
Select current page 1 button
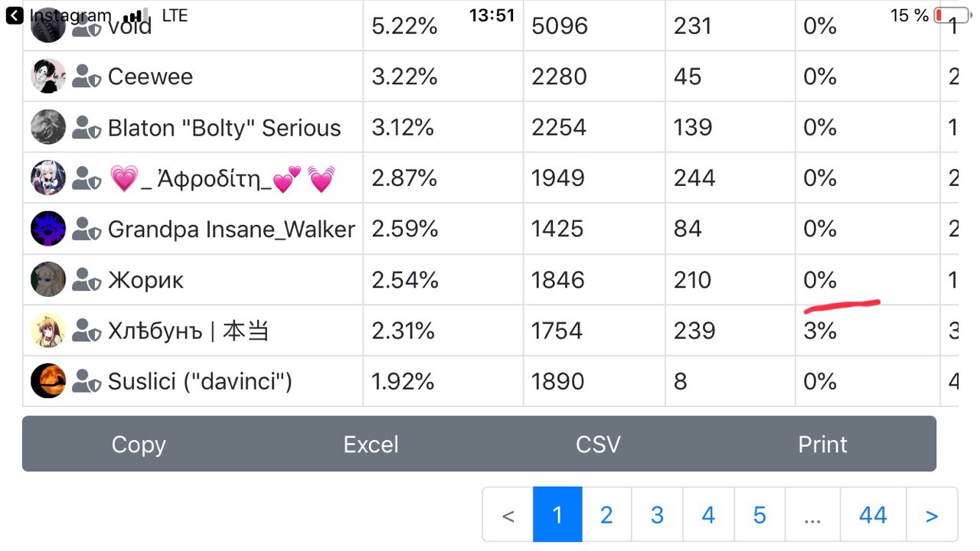coord(557,515)
